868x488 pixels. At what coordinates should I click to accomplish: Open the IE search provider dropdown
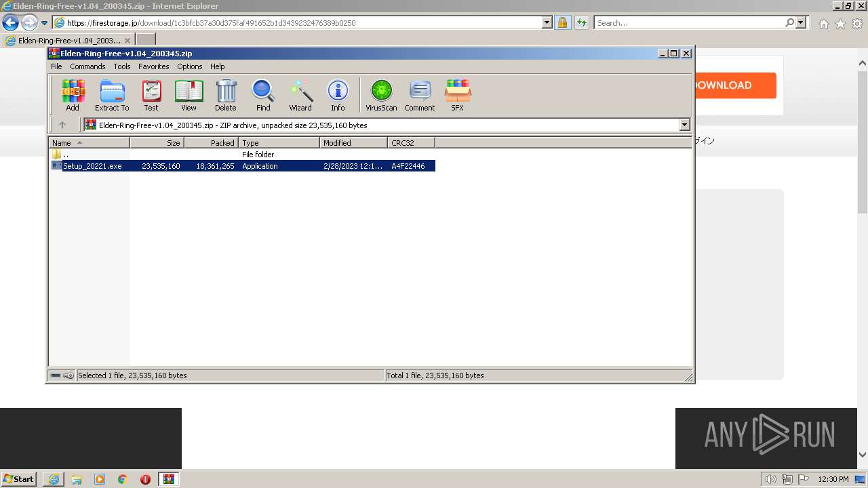(801, 23)
